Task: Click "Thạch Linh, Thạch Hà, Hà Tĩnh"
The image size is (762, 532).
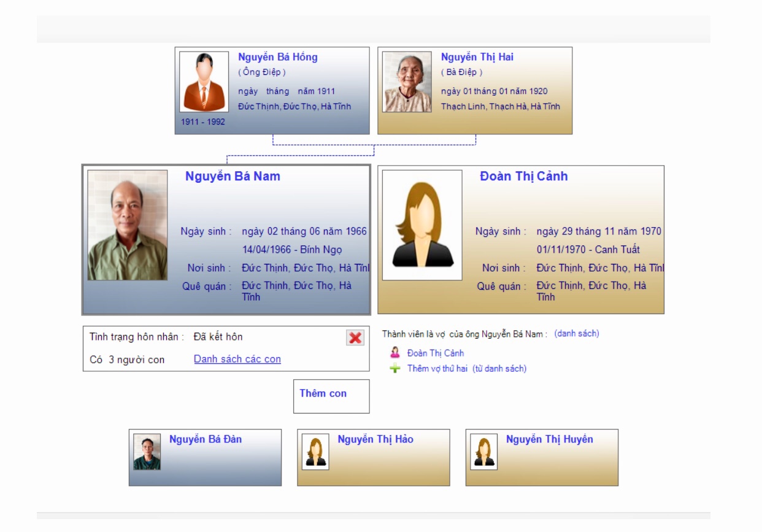Action: pyautogui.click(x=501, y=107)
